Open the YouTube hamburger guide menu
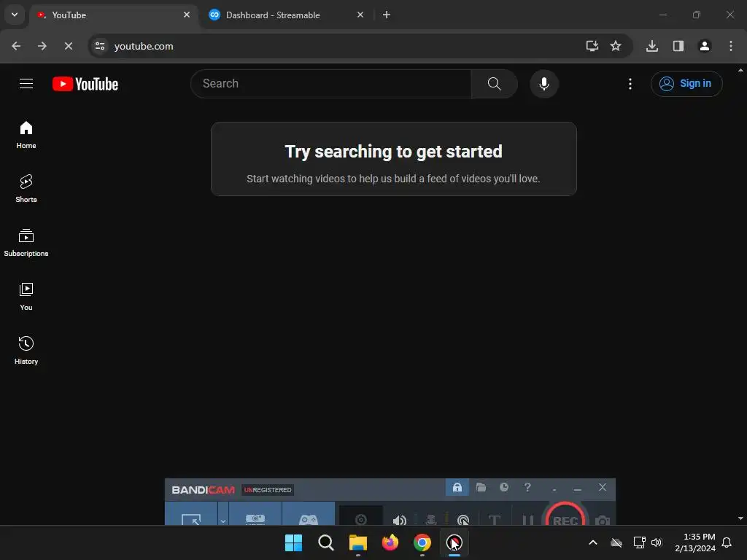This screenshot has height=560, width=747. click(26, 84)
